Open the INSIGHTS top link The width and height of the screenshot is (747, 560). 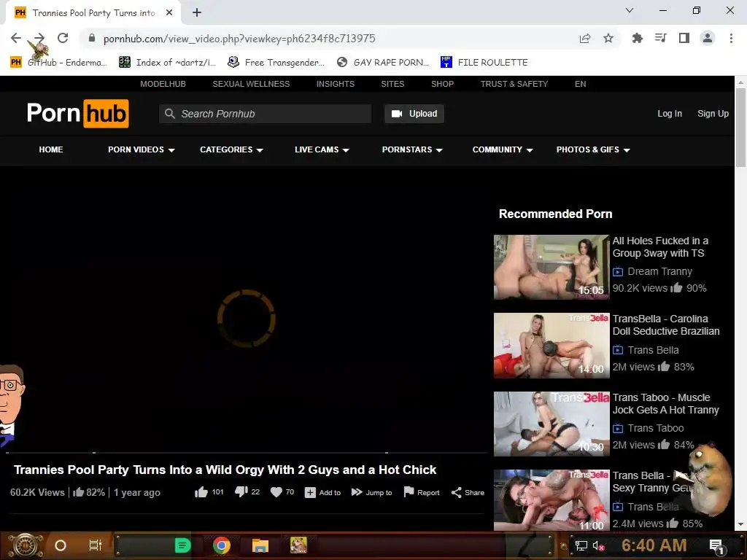[336, 84]
